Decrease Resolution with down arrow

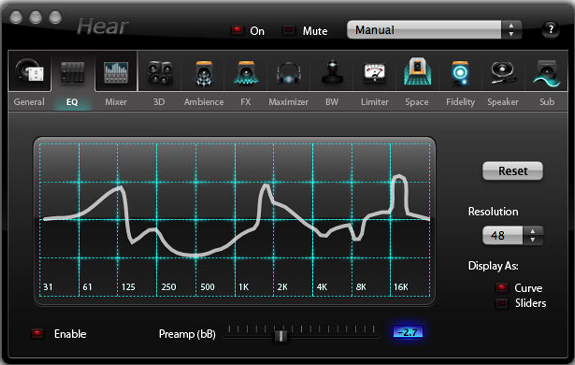click(532, 240)
